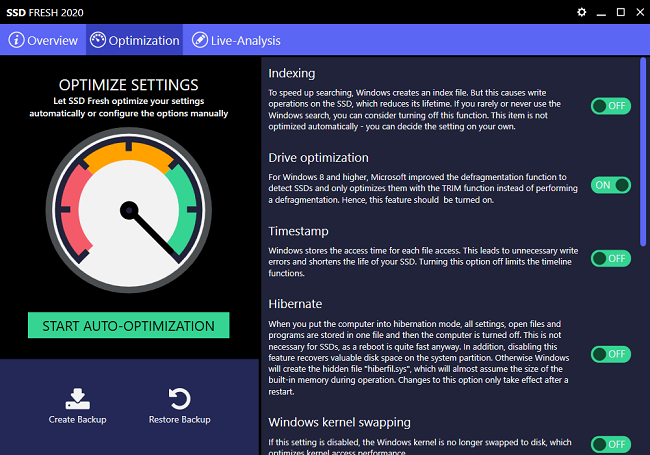This screenshot has width=650, height=455.
Task: Click the Timestamp heading
Action: (x=298, y=231)
